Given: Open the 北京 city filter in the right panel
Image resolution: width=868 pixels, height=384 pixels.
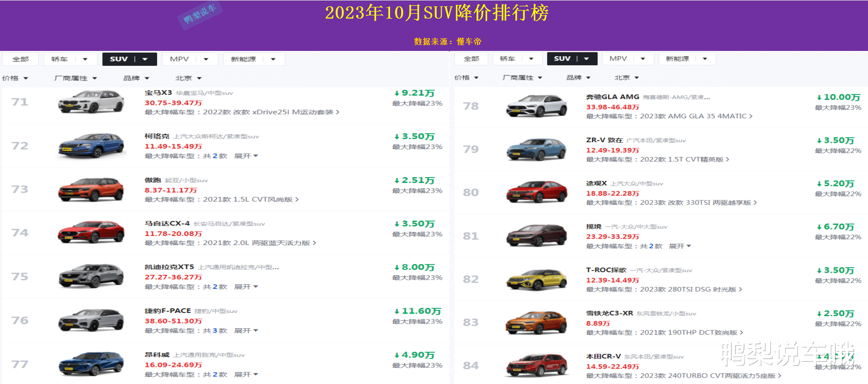Looking at the screenshot, I should (x=627, y=77).
